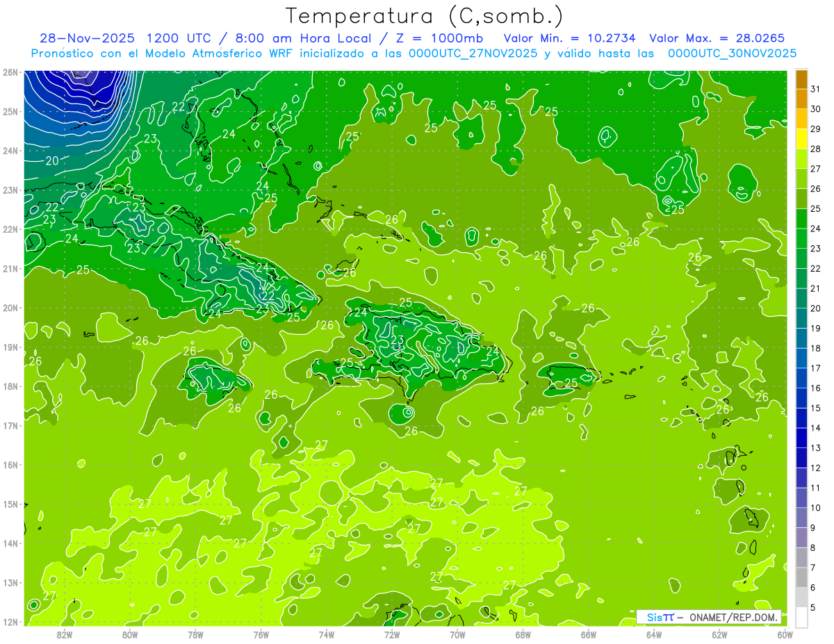This screenshot has height=644, width=834.
Task: Click the date "28-Nov-2025" in the header
Action: pos(88,38)
